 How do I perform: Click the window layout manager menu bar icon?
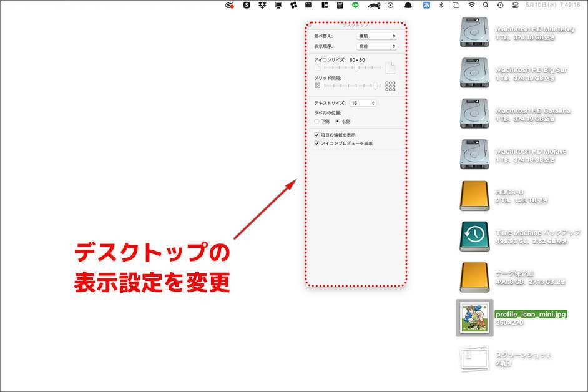(325, 5)
